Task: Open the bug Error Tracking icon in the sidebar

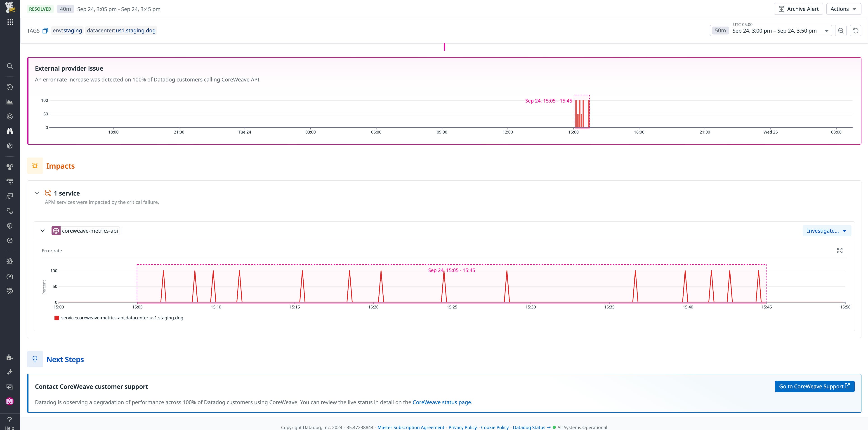Action: [10, 261]
